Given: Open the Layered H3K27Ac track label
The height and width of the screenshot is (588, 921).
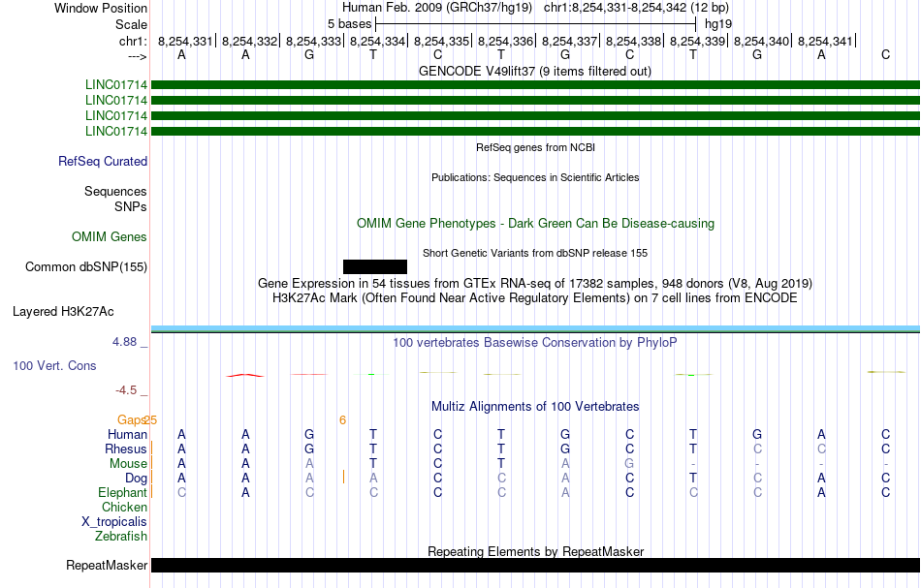Looking at the screenshot, I should pyautogui.click(x=63, y=312).
